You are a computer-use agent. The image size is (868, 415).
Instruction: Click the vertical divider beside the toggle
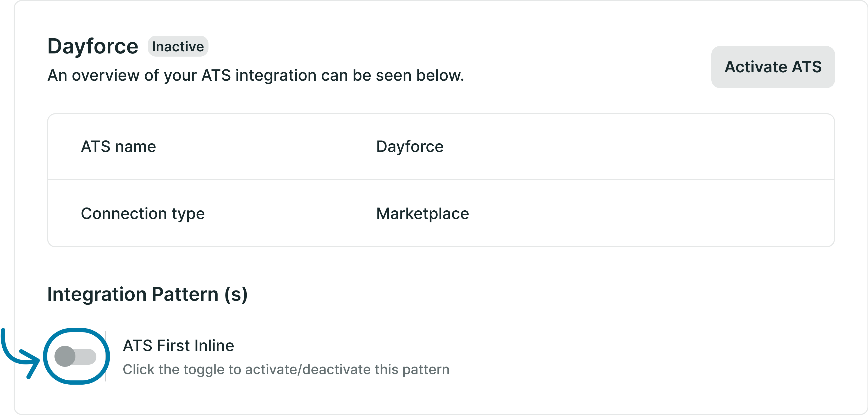point(106,356)
